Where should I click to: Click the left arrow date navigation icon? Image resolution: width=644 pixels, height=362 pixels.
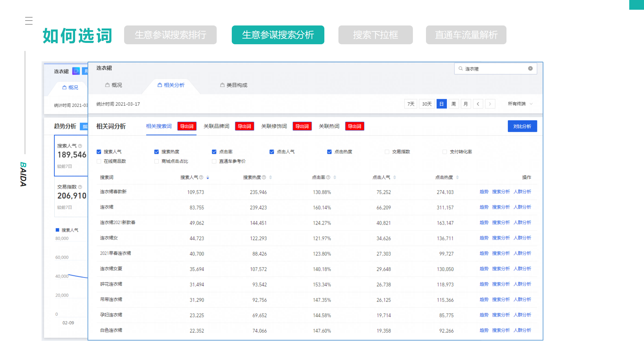pos(478,104)
